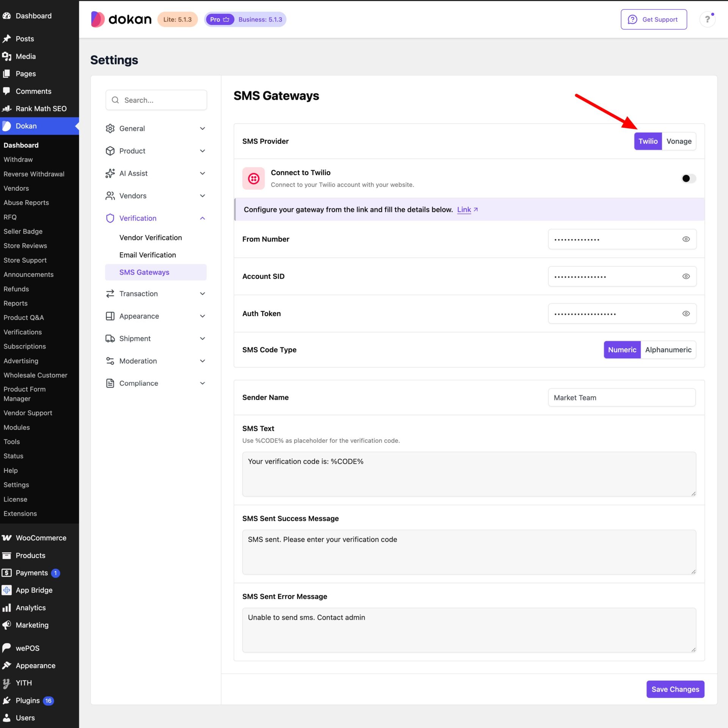Select Alphanumeric SMS code type
The height and width of the screenshot is (728, 728).
[x=668, y=350]
